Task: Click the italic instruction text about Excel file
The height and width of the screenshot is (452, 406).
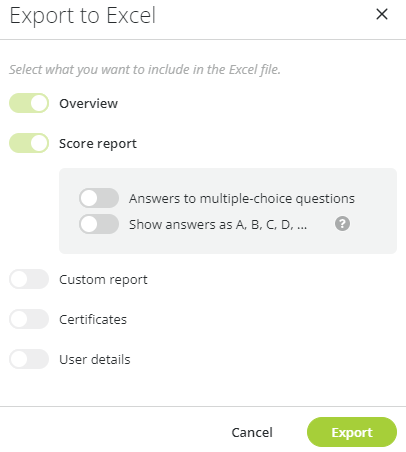Action: click(x=145, y=70)
